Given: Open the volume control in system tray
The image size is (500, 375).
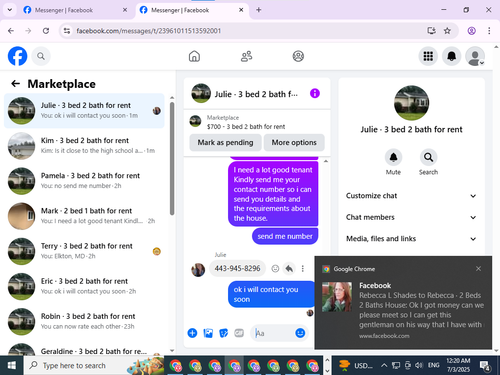Looking at the screenshot, I should click(419, 366).
